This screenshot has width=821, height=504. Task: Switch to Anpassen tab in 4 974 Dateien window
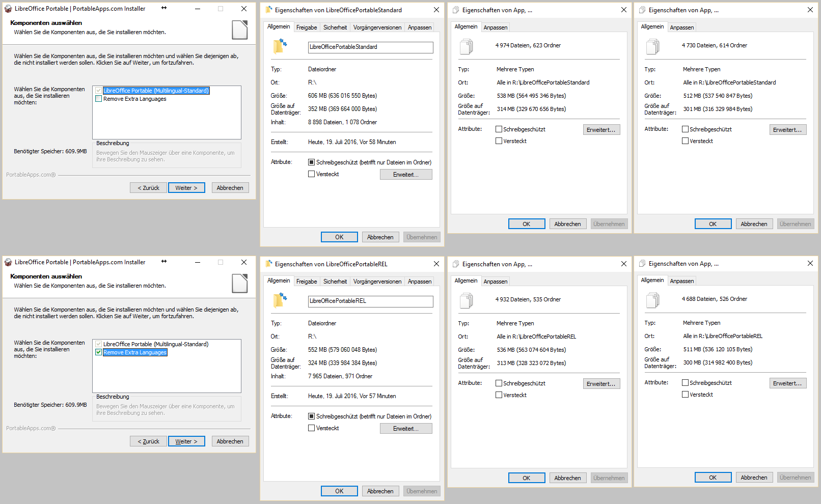pos(496,27)
